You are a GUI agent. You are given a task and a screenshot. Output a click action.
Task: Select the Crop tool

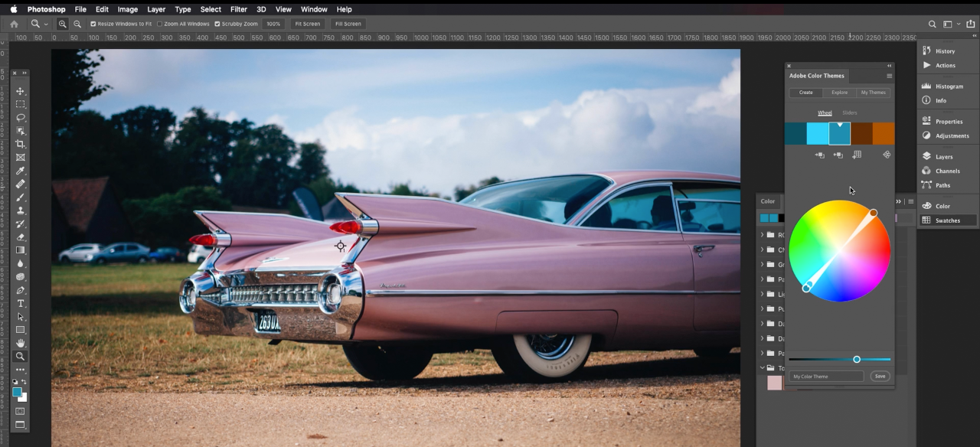[21, 144]
